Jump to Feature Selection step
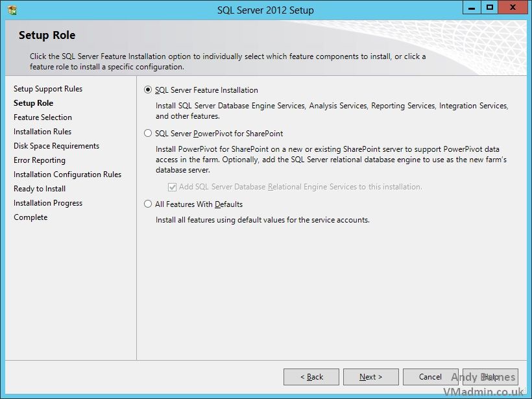 click(x=43, y=117)
